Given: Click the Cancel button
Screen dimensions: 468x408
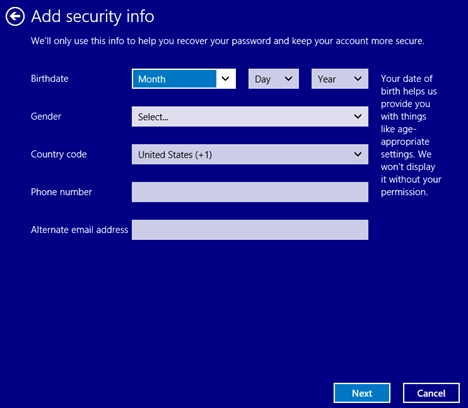Looking at the screenshot, I should pyautogui.click(x=431, y=393).
